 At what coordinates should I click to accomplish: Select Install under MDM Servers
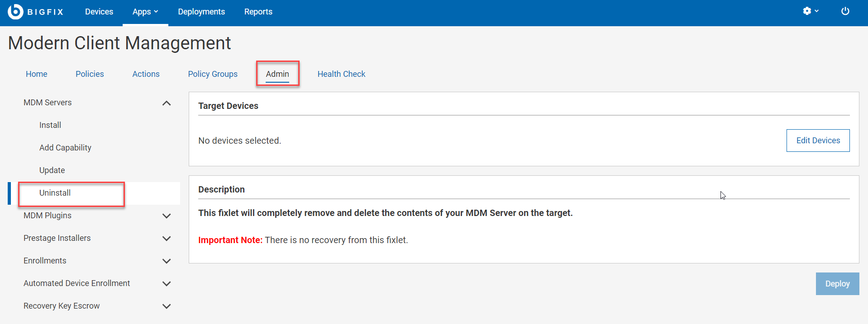click(50, 125)
